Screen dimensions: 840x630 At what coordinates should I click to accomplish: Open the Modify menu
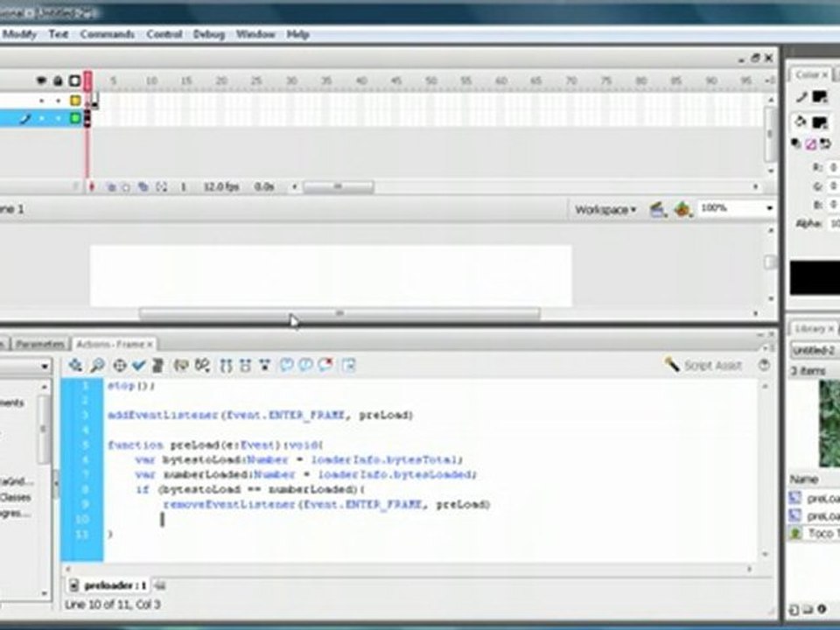click(x=19, y=34)
